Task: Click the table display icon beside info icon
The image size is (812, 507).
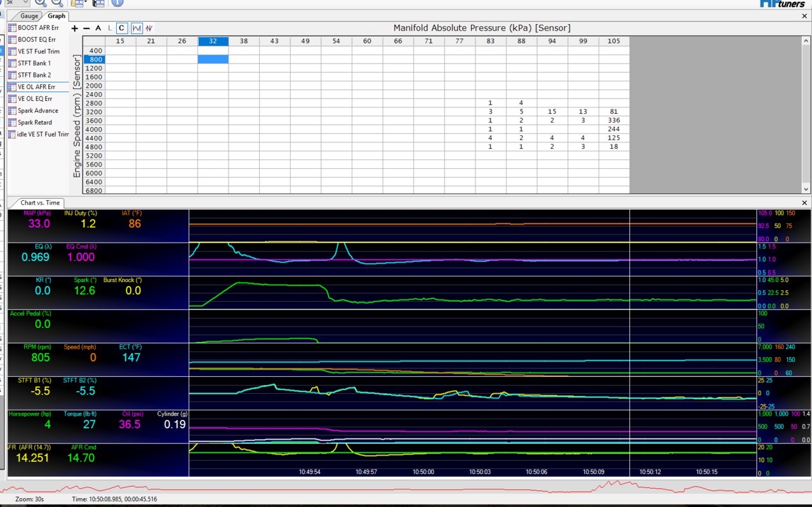Action: point(98,3)
